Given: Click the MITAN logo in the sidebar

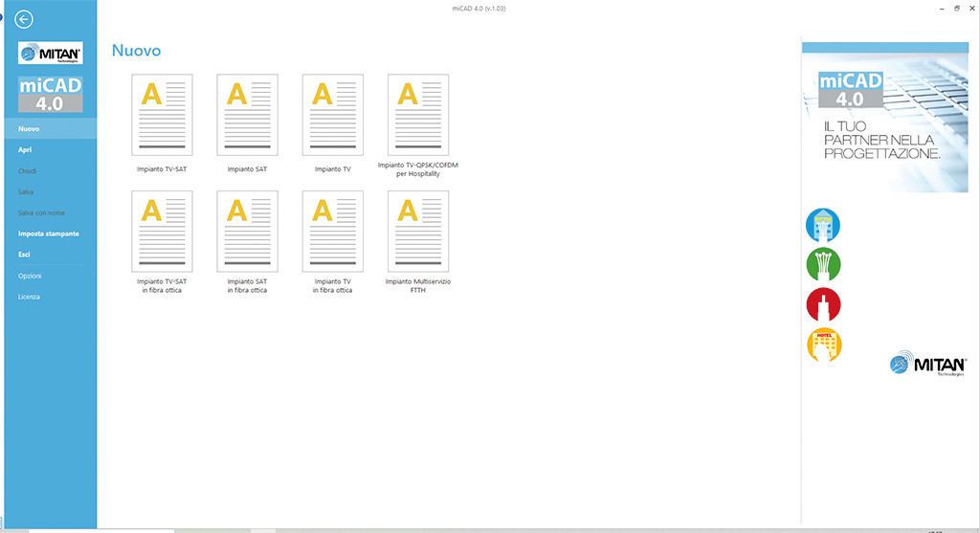Looking at the screenshot, I should pyautogui.click(x=51, y=54).
